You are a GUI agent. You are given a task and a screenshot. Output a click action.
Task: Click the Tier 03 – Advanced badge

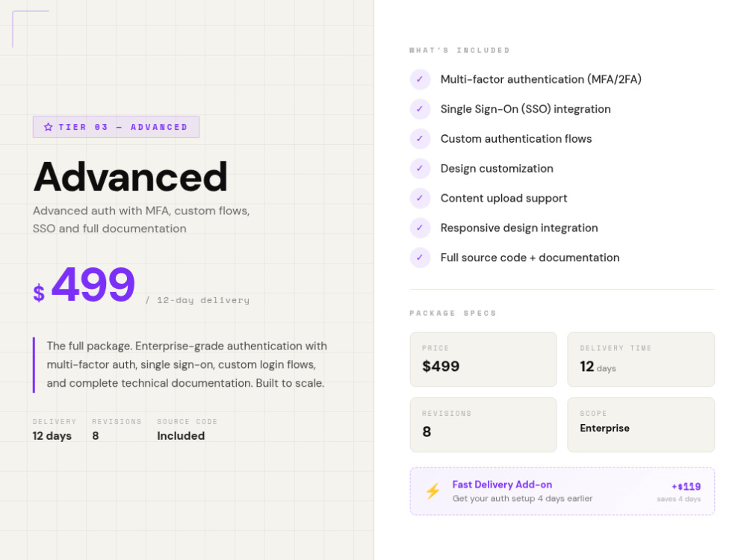(x=116, y=127)
